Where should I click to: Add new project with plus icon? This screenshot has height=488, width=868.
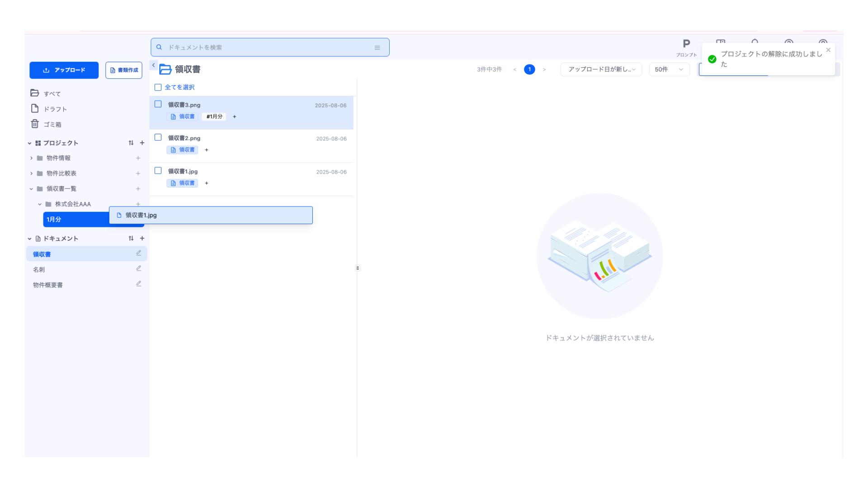pos(142,143)
